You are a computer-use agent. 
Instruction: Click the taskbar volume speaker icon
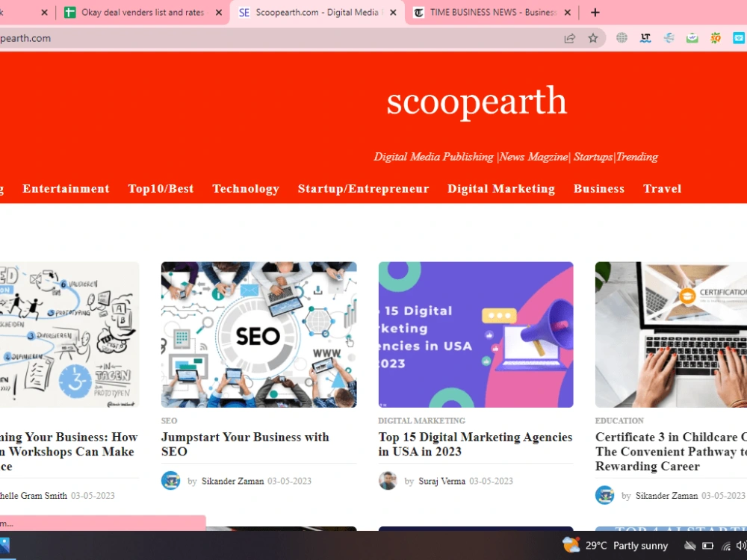click(741, 546)
